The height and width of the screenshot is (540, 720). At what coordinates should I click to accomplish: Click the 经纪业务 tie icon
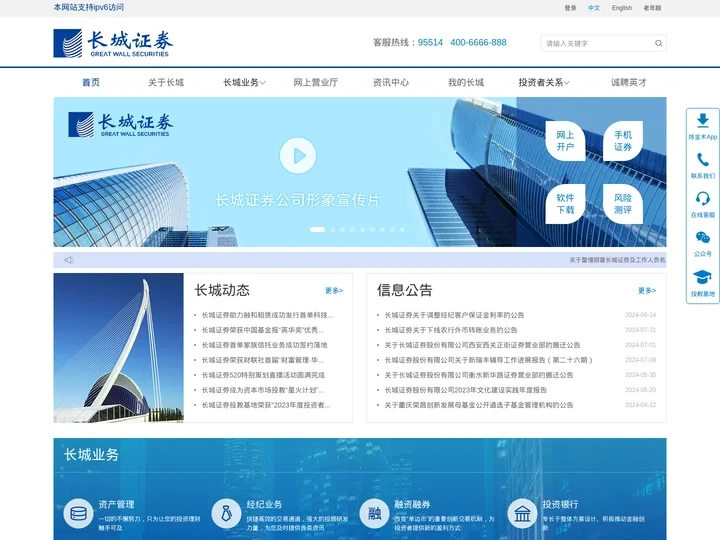226,513
